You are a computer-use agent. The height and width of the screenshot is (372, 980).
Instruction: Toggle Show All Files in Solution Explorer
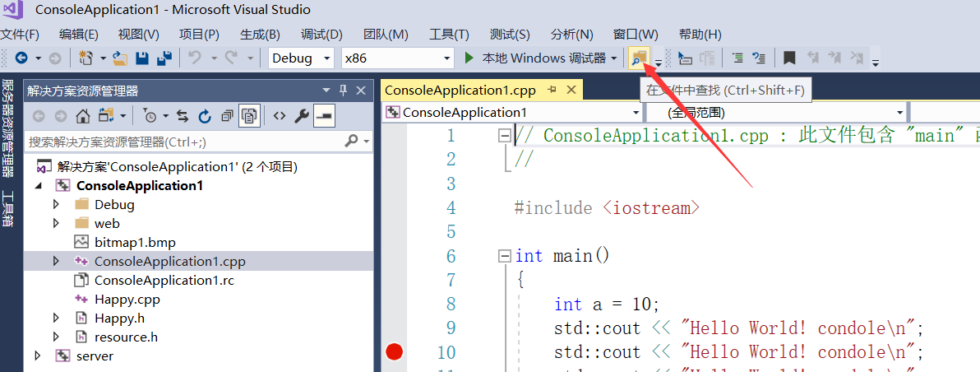(249, 116)
